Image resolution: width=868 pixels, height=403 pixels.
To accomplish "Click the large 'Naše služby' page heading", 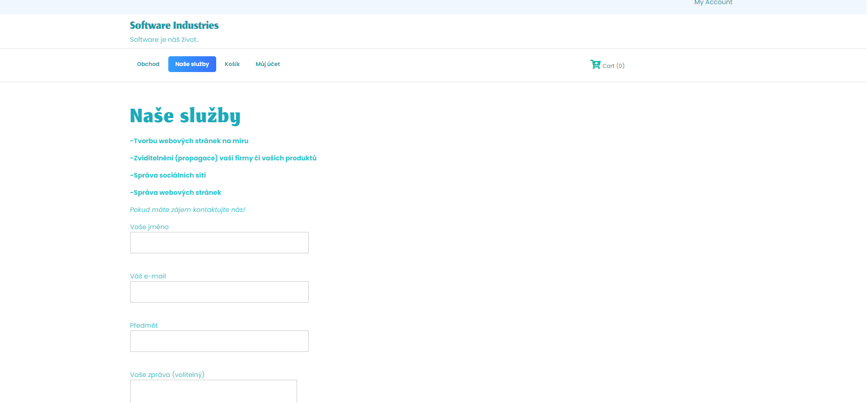I will coord(185,116).
